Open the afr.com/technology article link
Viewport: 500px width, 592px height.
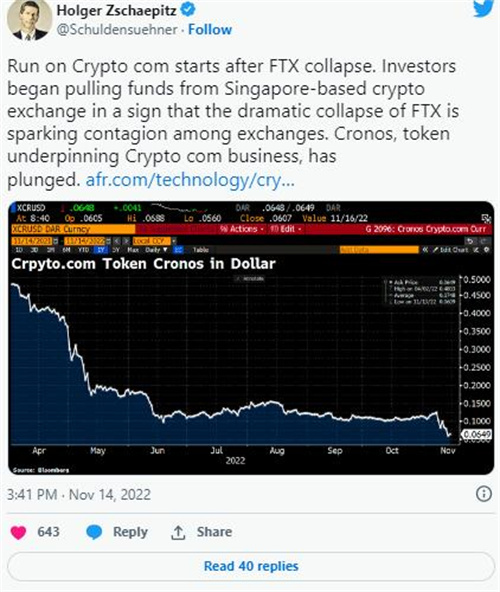tap(190, 180)
